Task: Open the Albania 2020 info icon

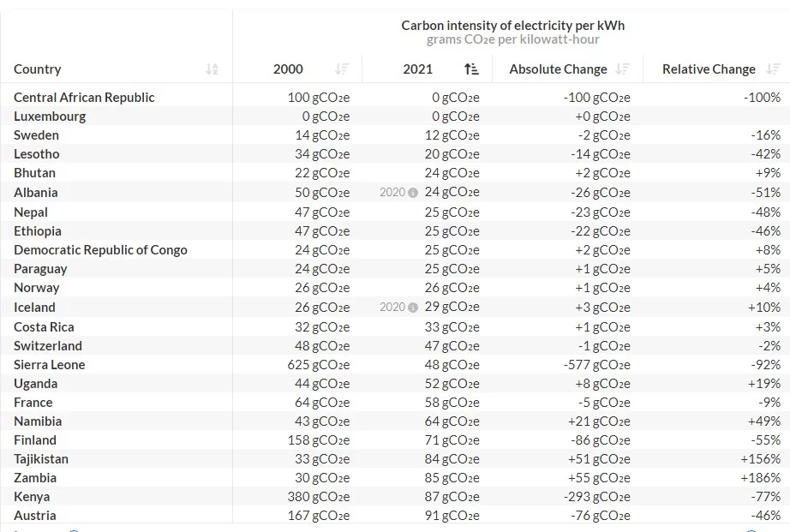Action: pos(413,193)
